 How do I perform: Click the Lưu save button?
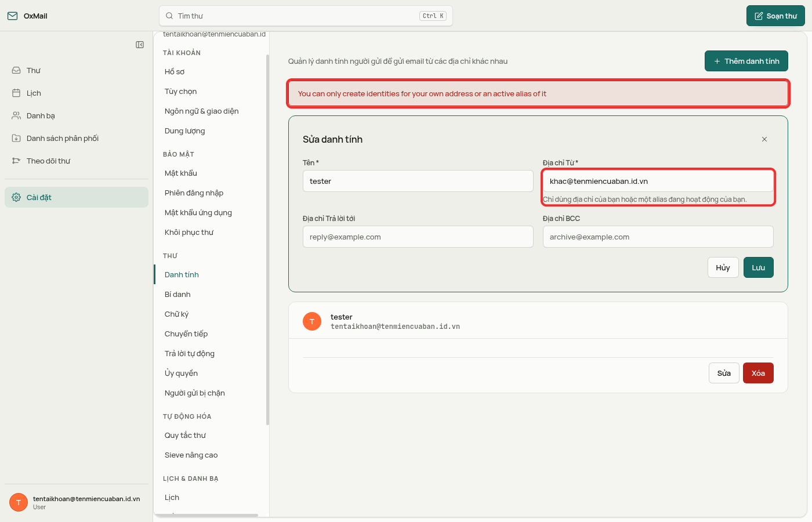pos(759,267)
